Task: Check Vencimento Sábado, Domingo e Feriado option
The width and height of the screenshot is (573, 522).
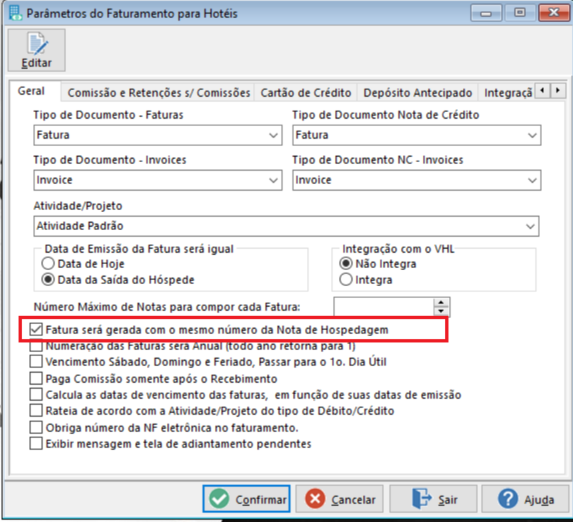Action: coord(36,362)
